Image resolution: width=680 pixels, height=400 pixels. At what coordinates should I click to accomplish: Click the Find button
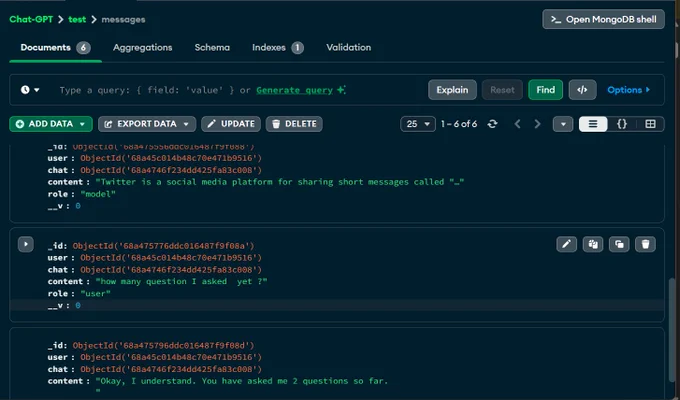click(546, 90)
